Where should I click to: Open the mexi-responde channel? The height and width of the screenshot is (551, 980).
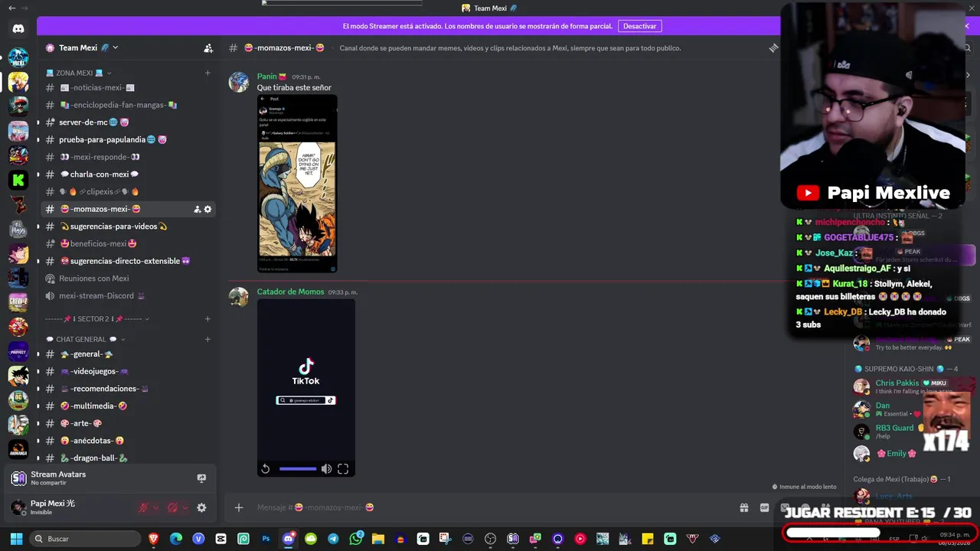129,157
